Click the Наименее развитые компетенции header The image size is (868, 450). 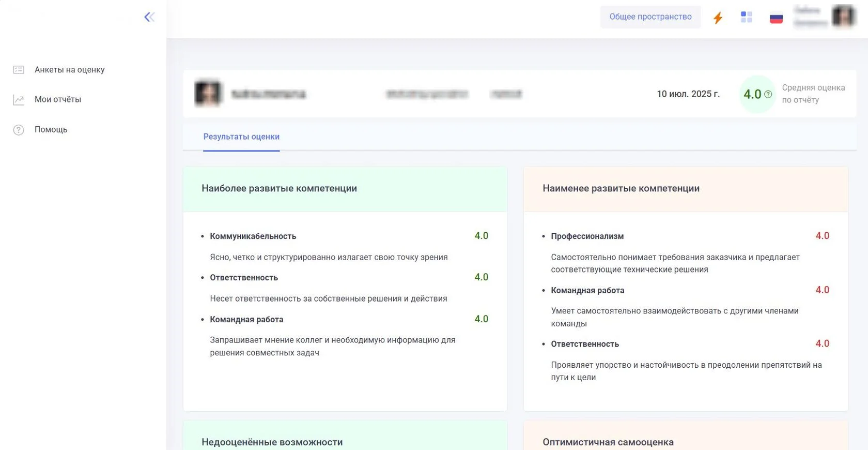621,188
